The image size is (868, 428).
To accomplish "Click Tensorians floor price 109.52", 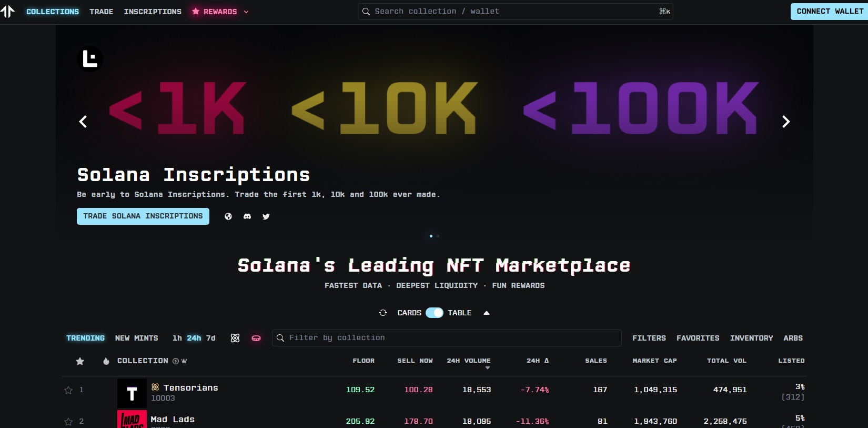I will click(360, 390).
